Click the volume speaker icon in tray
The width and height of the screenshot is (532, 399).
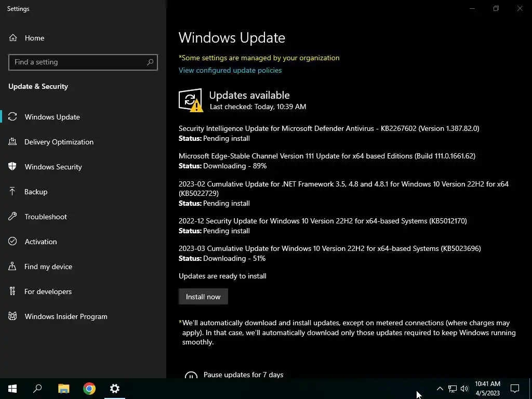pyautogui.click(x=464, y=389)
